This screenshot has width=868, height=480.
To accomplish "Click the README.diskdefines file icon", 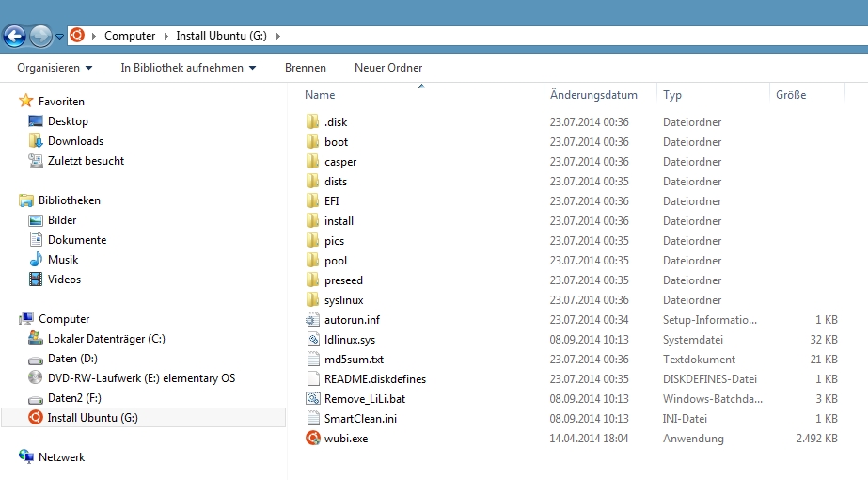I will click(x=313, y=378).
